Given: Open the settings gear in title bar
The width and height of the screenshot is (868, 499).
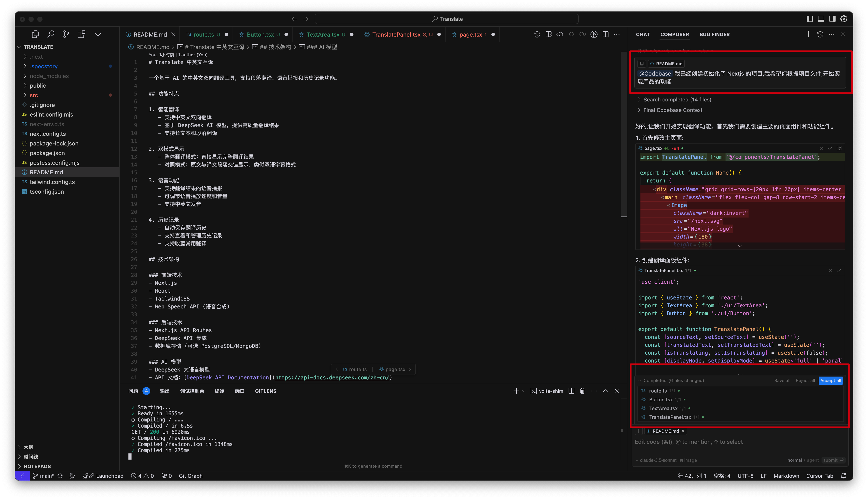Looking at the screenshot, I should coord(844,19).
